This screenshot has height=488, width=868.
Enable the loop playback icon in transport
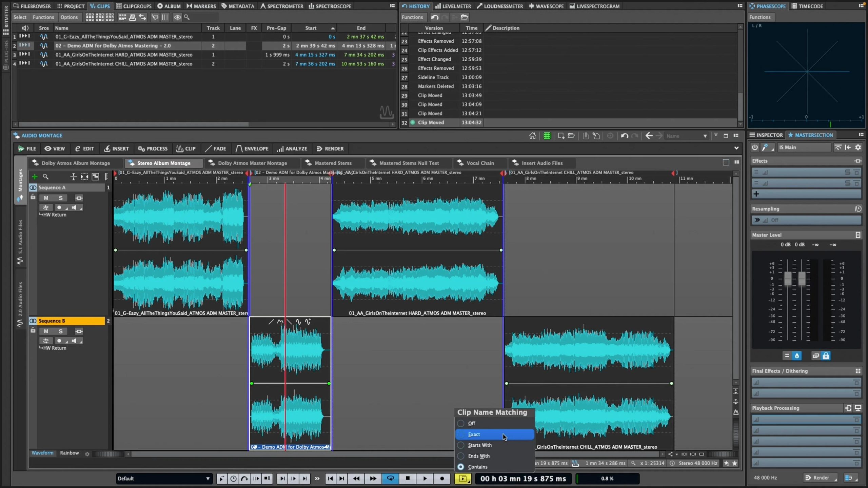(390, 479)
